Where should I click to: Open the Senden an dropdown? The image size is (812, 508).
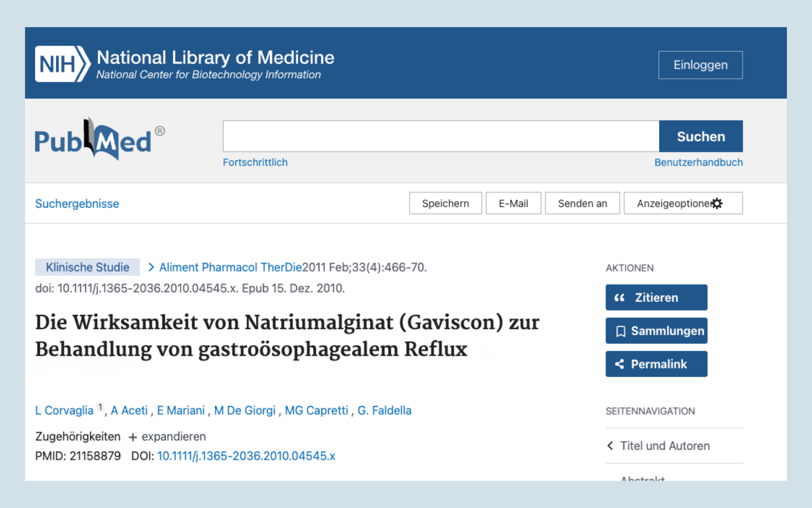[x=582, y=203]
